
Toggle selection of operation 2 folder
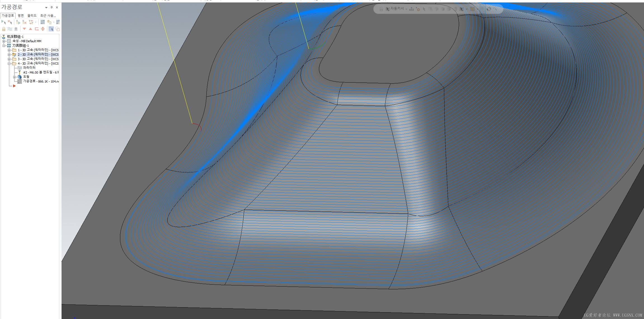click(x=14, y=55)
